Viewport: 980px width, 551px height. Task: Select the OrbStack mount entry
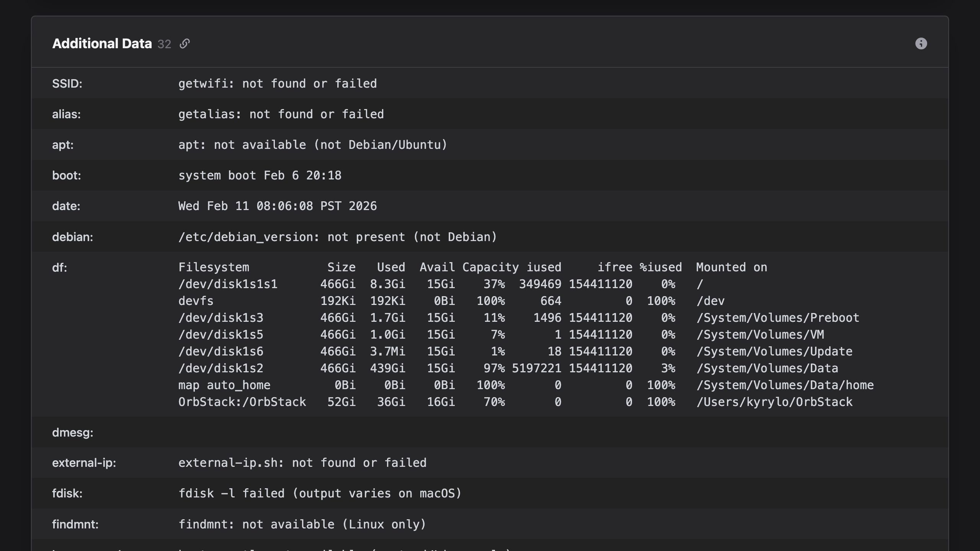[242, 402]
